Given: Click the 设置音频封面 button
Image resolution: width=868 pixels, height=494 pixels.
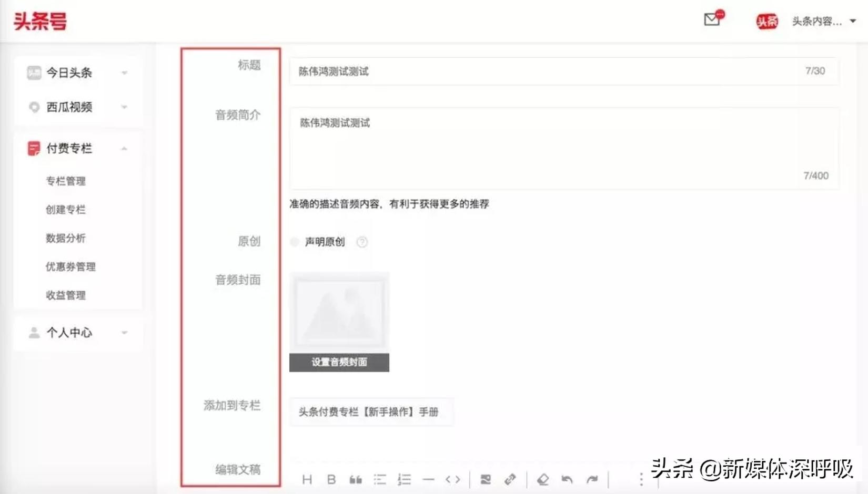Looking at the screenshot, I should pyautogui.click(x=339, y=362).
